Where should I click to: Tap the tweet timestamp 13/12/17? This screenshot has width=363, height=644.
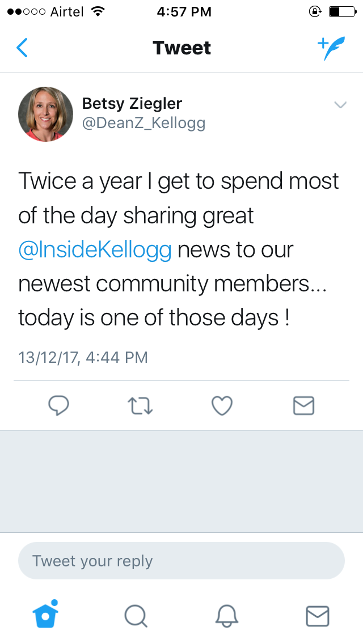point(82,357)
